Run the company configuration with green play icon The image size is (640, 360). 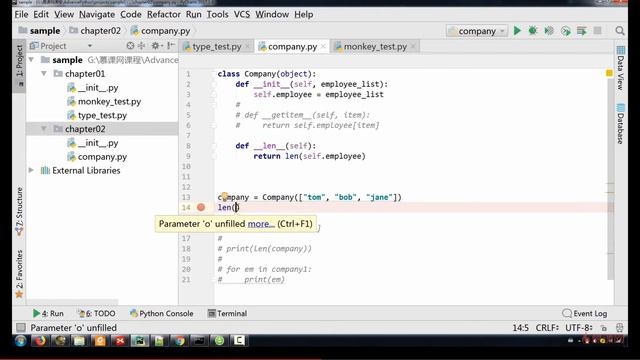517,31
